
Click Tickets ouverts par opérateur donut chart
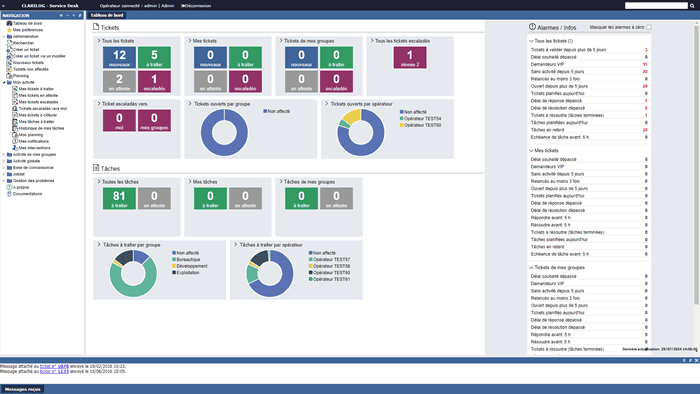[x=361, y=133]
